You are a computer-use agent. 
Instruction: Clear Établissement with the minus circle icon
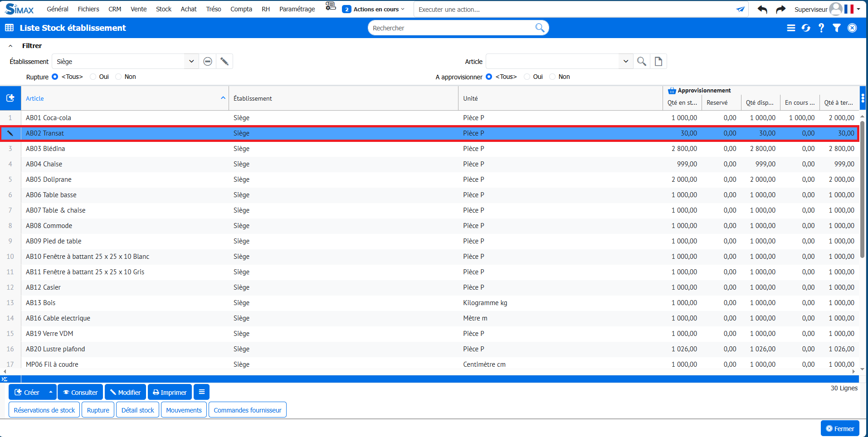point(208,62)
